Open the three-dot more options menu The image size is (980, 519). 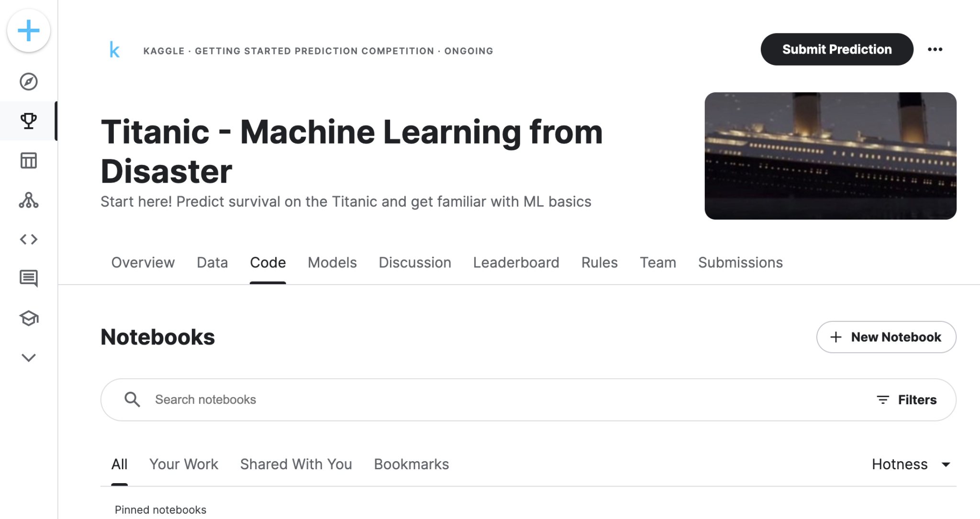(935, 49)
